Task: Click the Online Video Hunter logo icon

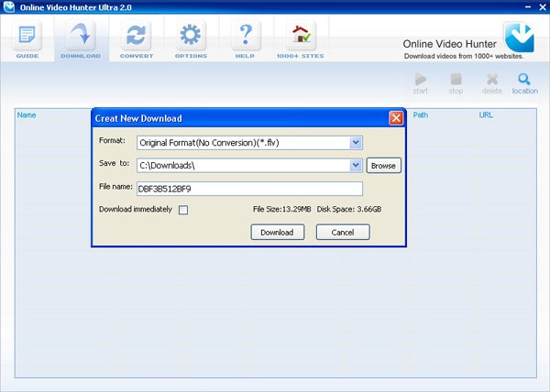Action: [x=519, y=38]
